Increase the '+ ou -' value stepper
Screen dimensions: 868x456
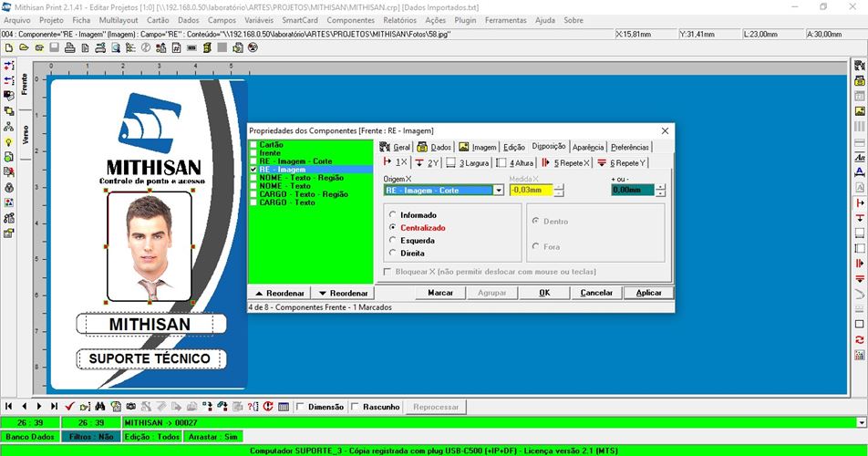660,187
